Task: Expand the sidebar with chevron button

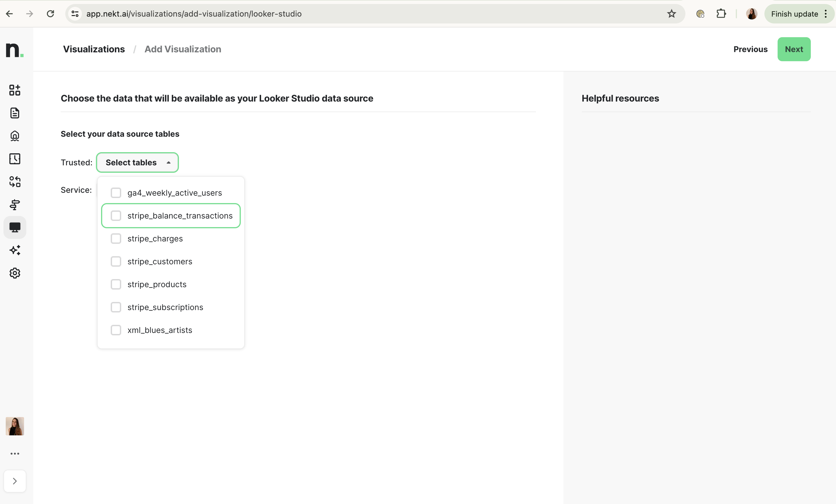Action: tap(15, 481)
